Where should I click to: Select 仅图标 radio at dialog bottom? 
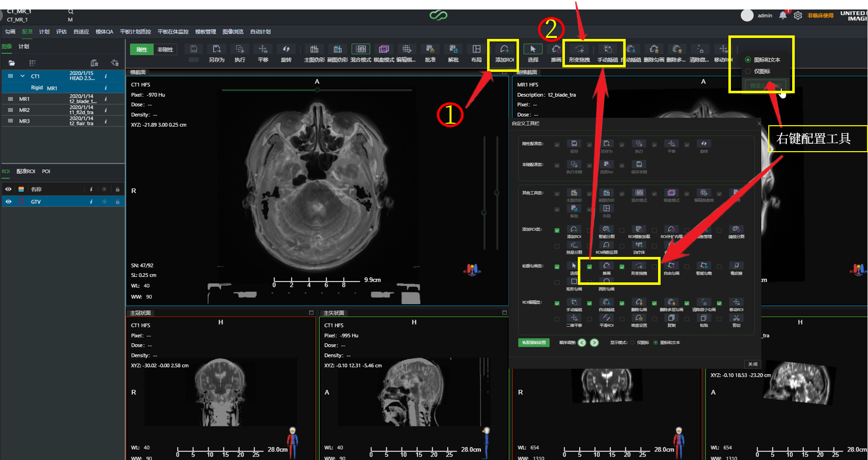632,343
